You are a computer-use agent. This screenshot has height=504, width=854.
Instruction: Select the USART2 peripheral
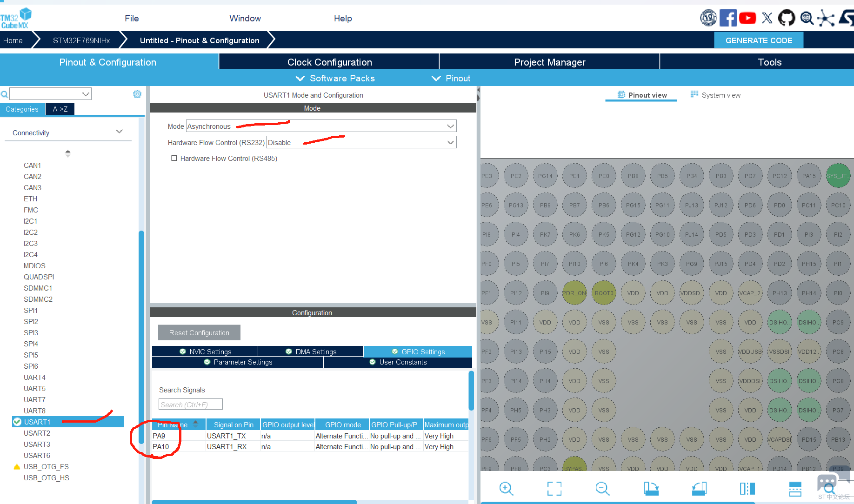click(x=37, y=433)
